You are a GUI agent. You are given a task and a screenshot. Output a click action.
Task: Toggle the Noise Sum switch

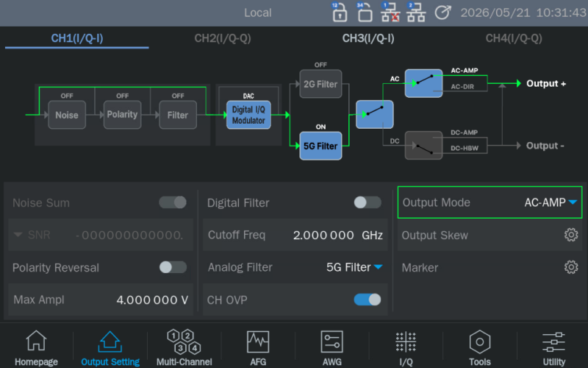173,202
